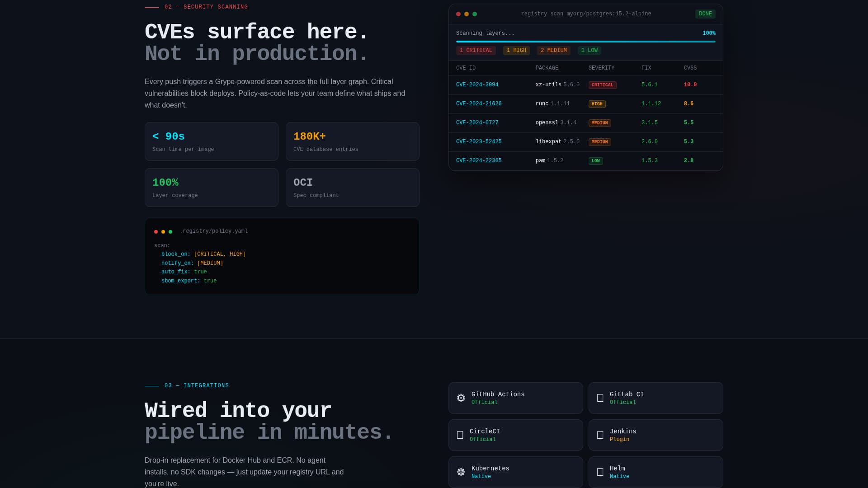868x488 pixels.
Task: Click the LOW severity tag for pam
Action: (x=595, y=161)
